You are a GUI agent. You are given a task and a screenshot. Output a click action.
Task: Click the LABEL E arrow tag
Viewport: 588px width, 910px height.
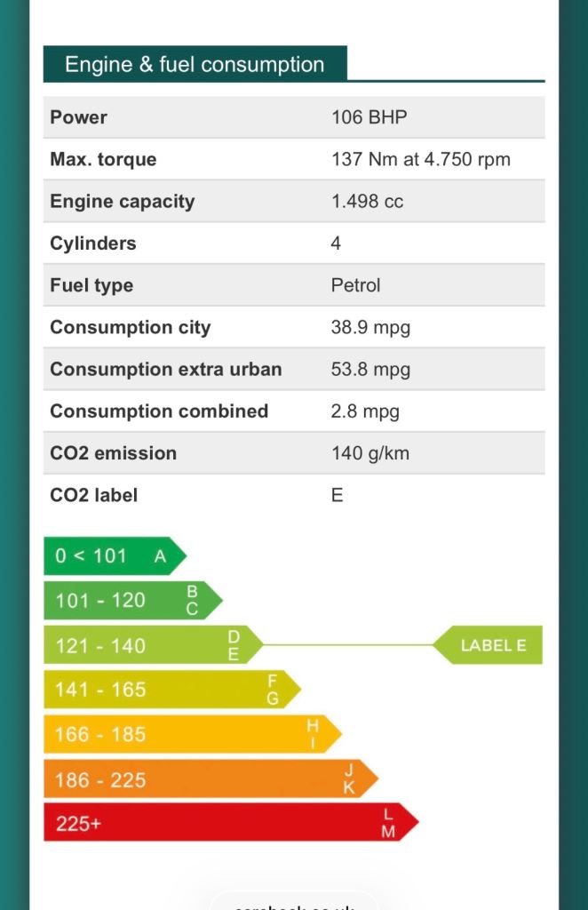(491, 645)
